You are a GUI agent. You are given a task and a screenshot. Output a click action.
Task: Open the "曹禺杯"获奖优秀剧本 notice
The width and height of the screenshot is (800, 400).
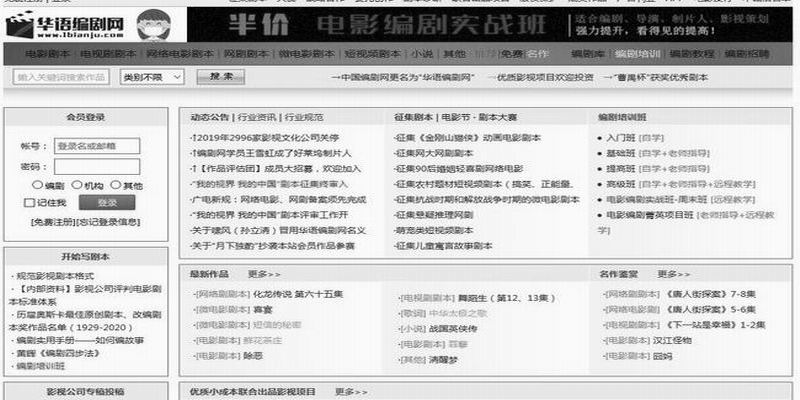pyautogui.click(x=656, y=78)
